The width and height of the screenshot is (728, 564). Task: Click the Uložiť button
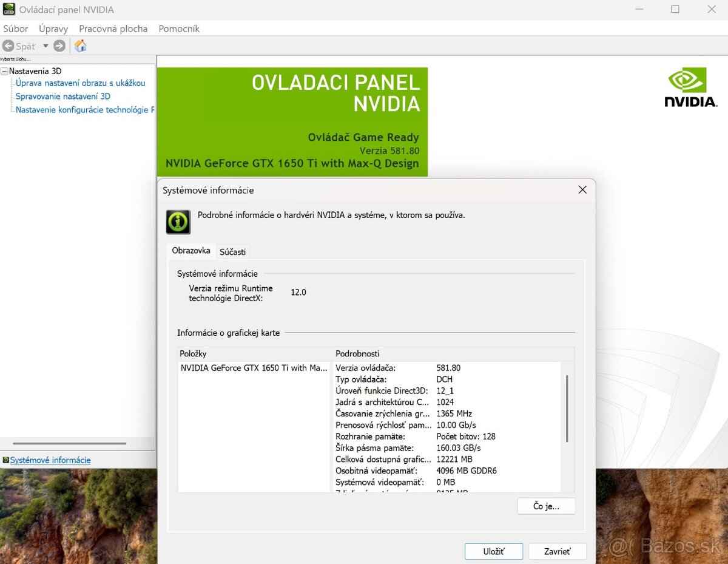click(x=493, y=551)
